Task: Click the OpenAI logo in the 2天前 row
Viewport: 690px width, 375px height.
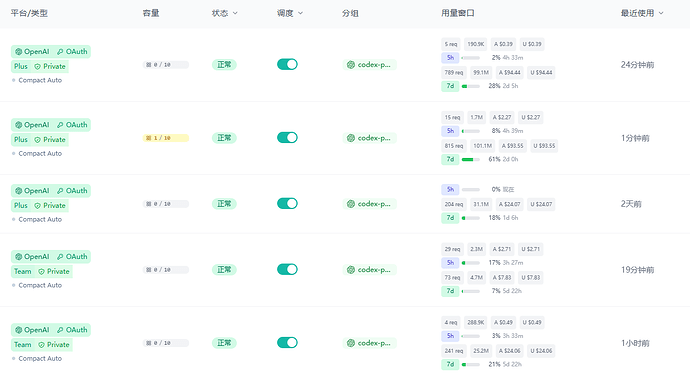Action: 18,191
